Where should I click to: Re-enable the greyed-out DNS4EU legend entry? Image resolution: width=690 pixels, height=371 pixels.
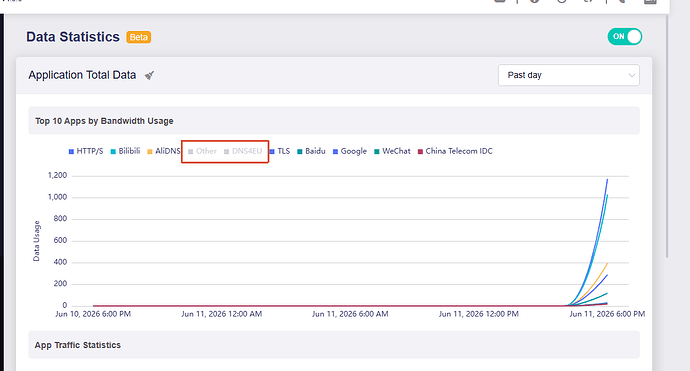click(x=243, y=151)
